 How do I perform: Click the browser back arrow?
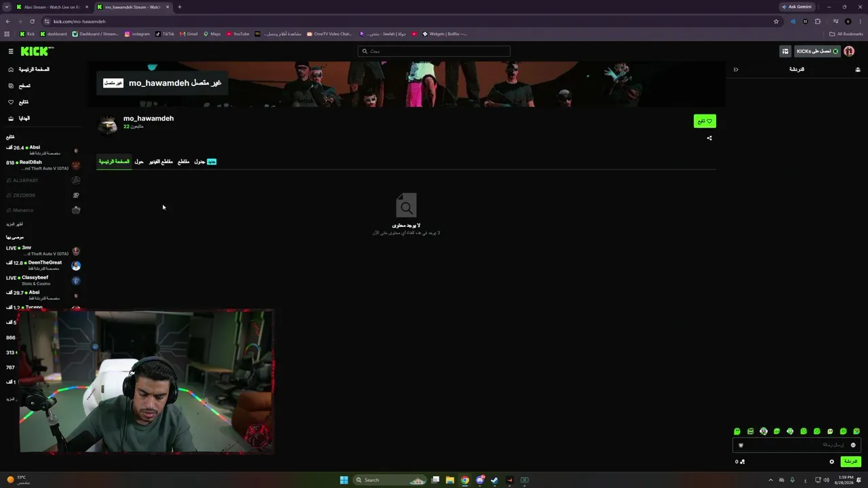(7, 21)
